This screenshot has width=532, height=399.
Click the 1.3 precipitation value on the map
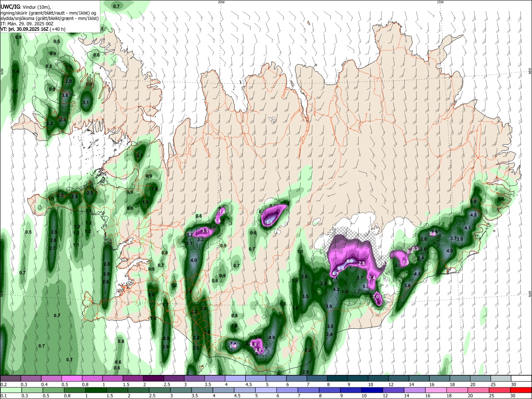click(x=283, y=304)
